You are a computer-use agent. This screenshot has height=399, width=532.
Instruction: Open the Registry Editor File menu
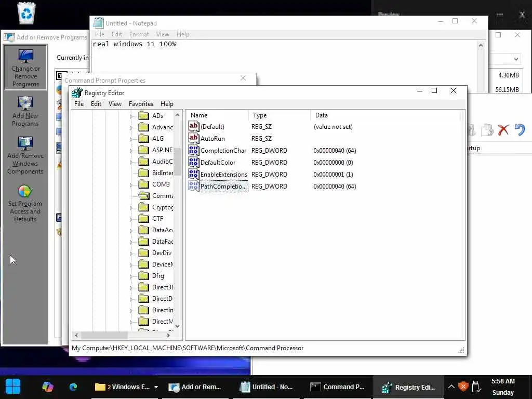[79, 104]
